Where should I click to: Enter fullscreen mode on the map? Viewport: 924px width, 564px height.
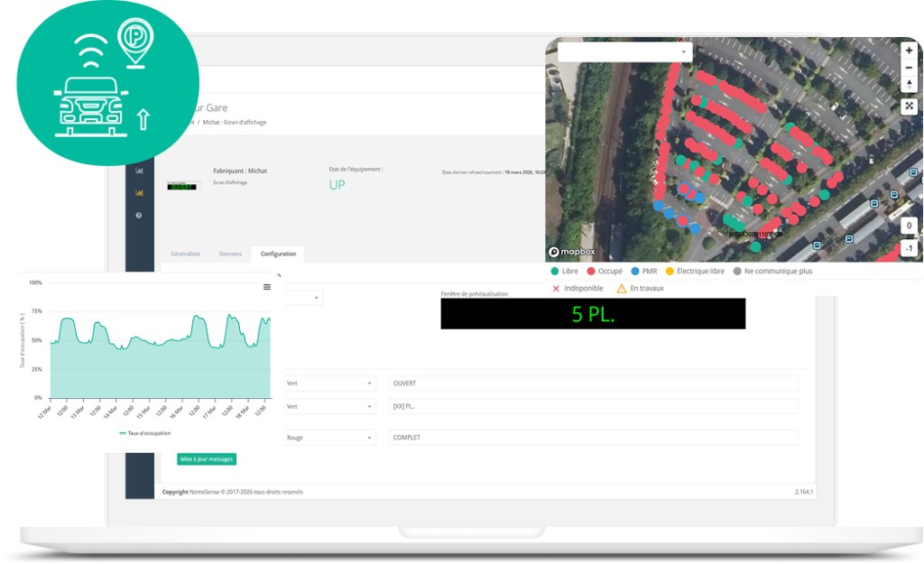(909, 106)
